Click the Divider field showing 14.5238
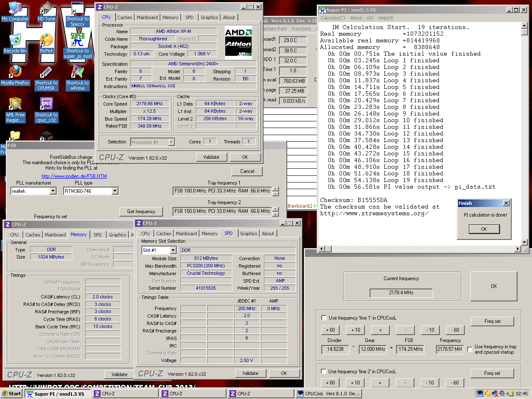 335,349
